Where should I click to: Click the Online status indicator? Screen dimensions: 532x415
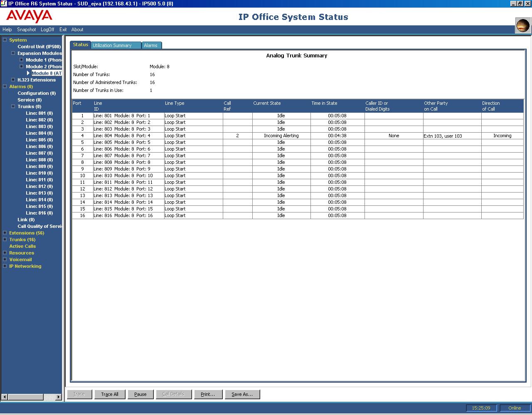[x=515, y=408]
